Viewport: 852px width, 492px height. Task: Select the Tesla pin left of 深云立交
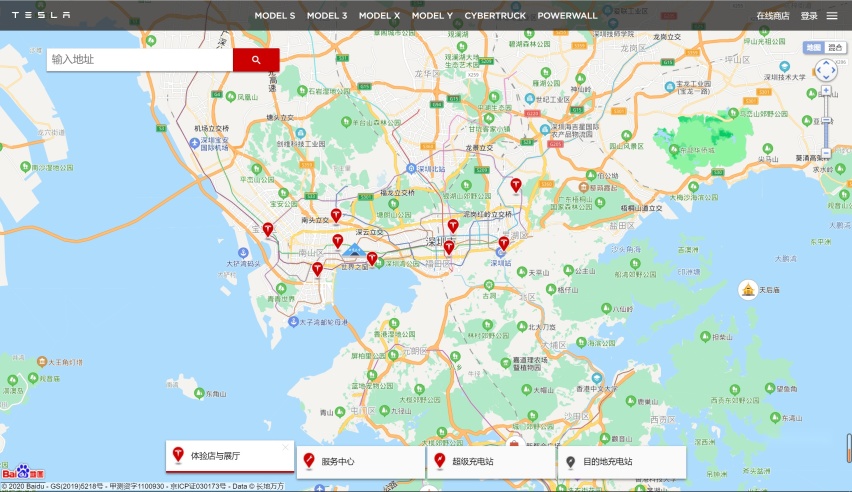(x=337, y=241)
